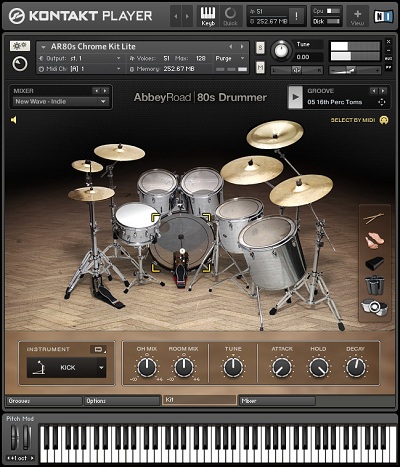Click the L-R pan slider
Viewport: 400px width, 467px height.
[296, 70]
